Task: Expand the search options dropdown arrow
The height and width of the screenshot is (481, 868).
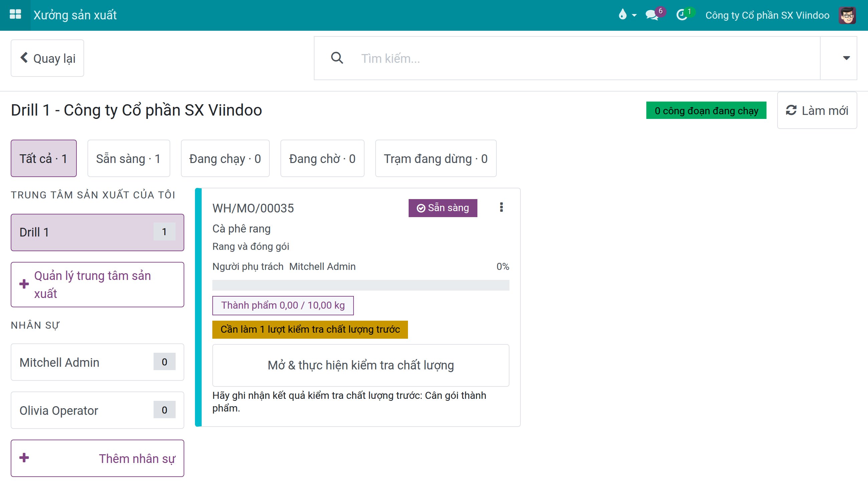Action: click(846, 58)
